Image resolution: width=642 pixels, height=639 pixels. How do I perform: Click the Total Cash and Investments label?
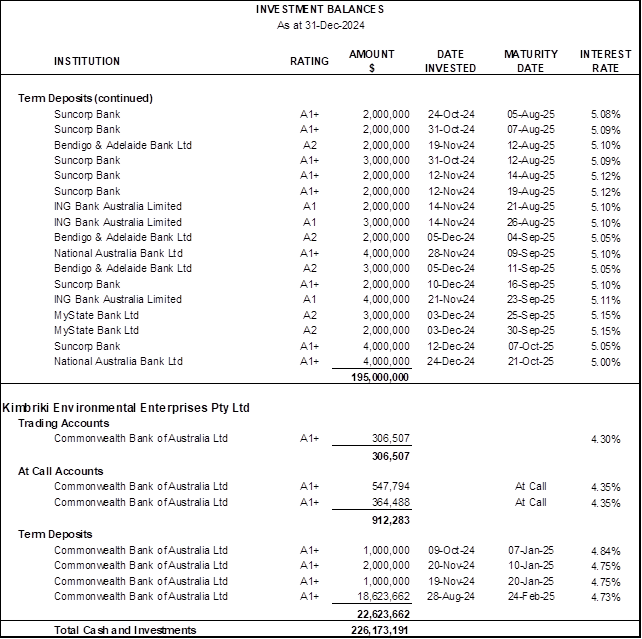click(x=125, y=630)
